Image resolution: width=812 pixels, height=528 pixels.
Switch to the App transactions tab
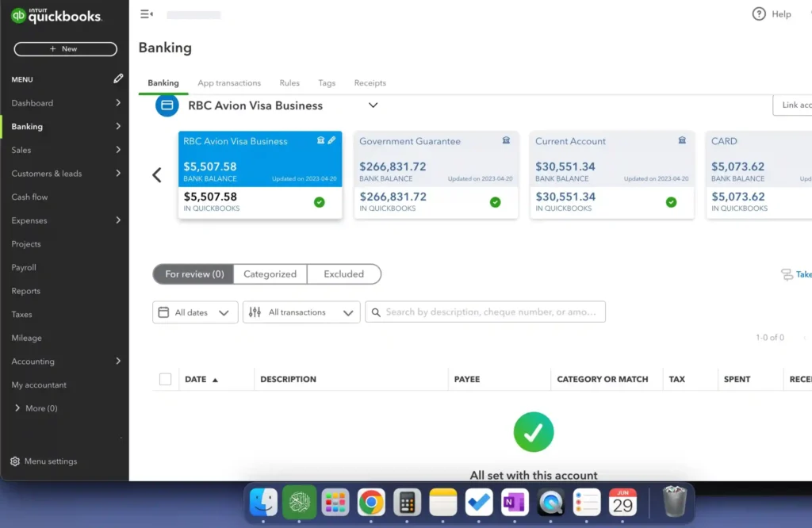(x=229, y=82)
